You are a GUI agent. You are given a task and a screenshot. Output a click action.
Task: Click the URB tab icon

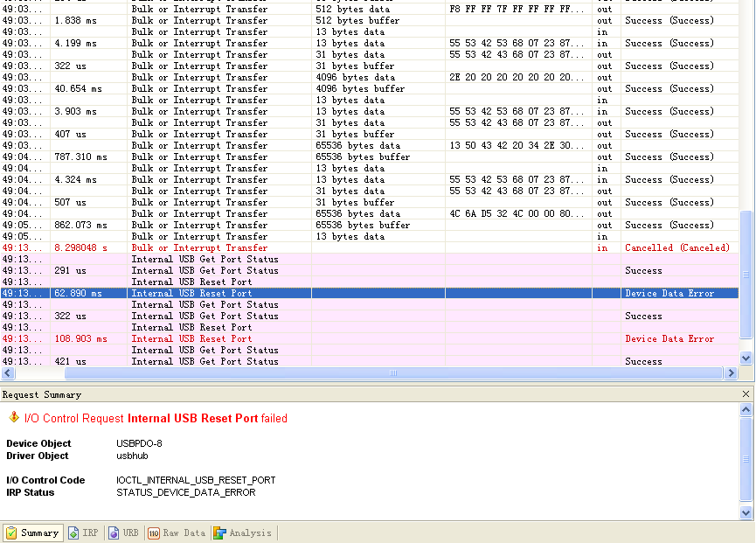[x=114, y=533]
